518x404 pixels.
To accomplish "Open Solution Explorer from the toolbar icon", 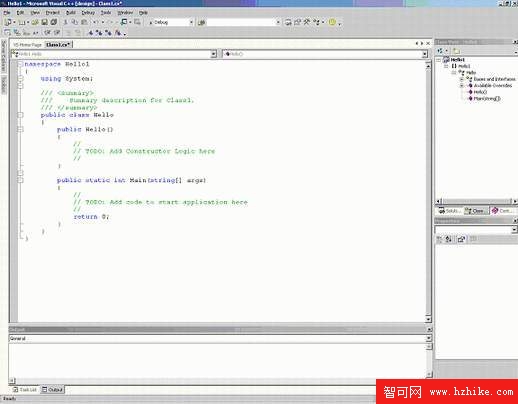I will pyautogui.click(x=288, y=22).
